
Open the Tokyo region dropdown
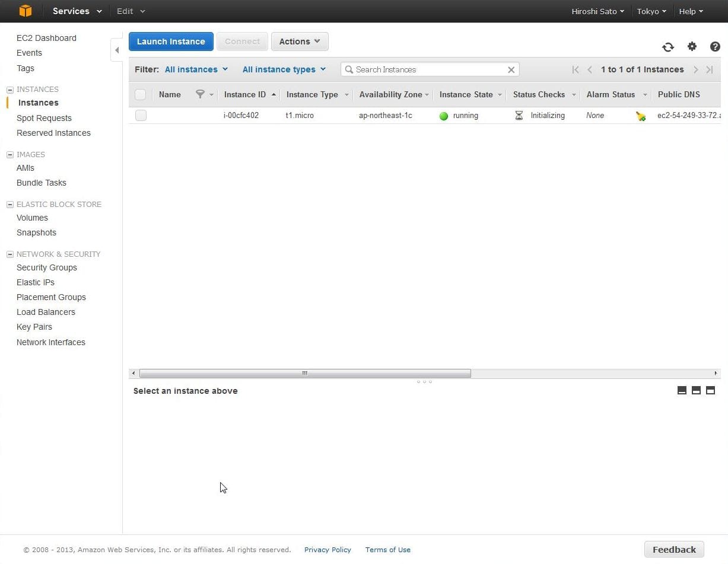[x=651, y=11]
